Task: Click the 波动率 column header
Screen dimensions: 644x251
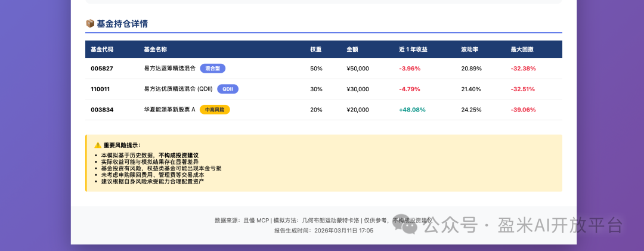Action: 470,49
